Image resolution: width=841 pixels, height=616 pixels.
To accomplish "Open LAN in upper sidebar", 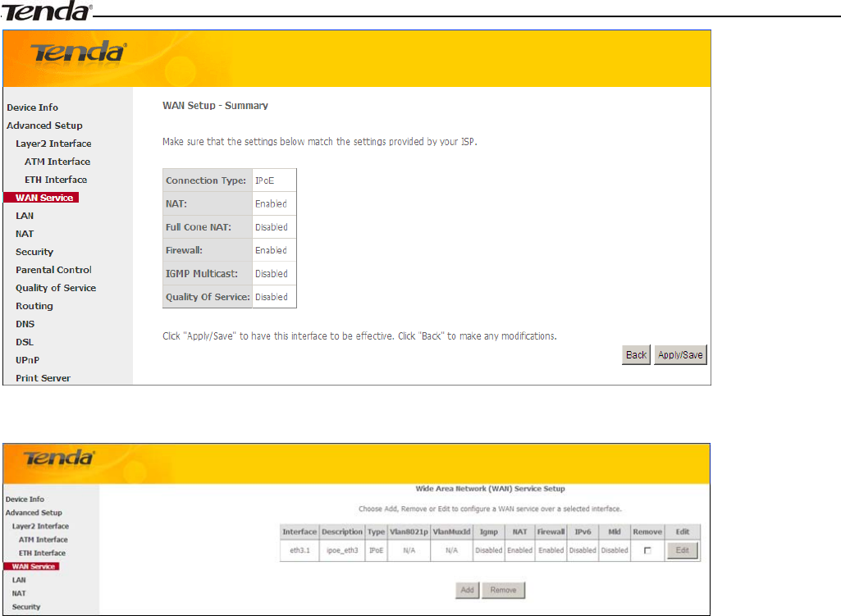I will 25,216.
